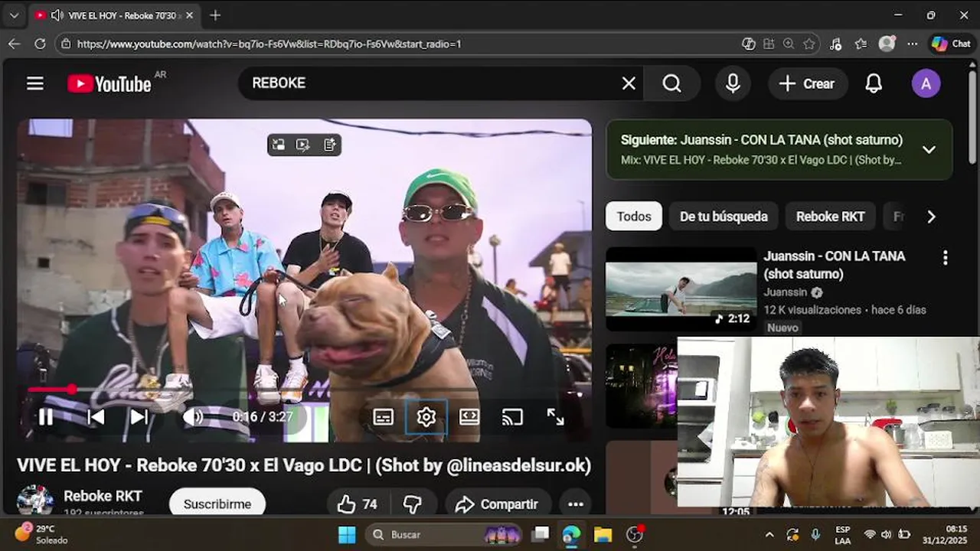Open the Juanssin - CON LA TANA title
Viewport: 980px width, 551px height.
(x=834, y=265)
